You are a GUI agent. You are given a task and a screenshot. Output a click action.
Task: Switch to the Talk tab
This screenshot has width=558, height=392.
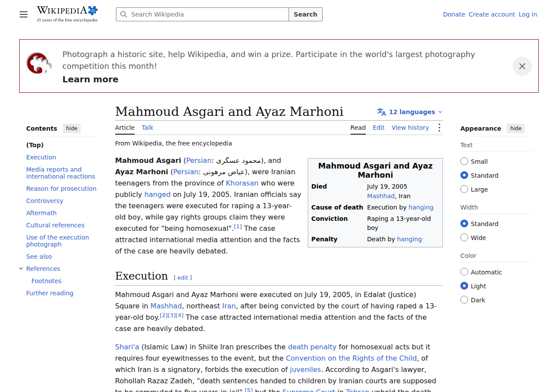click(147, 128)
